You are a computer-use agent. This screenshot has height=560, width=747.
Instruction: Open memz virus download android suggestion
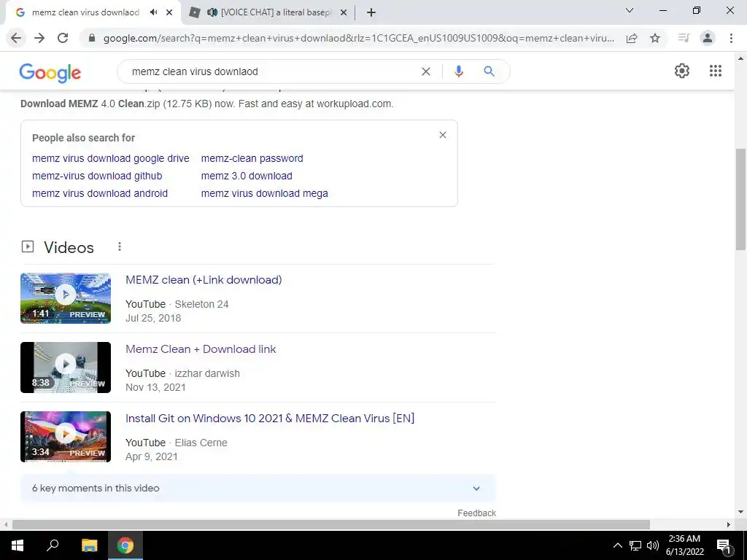coord(100,193)
